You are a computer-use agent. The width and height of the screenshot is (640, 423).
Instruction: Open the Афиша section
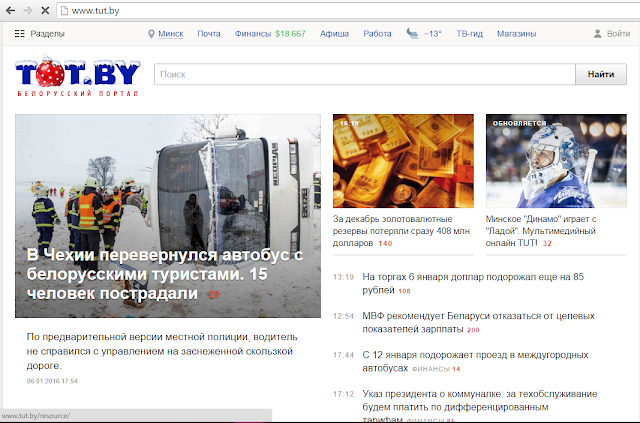tap(334, 34)
